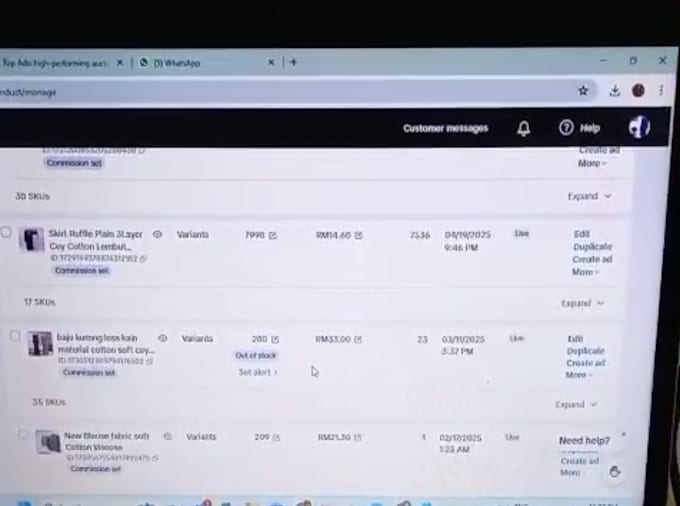Screen dimensions: 680x506
Task: Copy the baju kurung product ID
Action: point(150,361)
